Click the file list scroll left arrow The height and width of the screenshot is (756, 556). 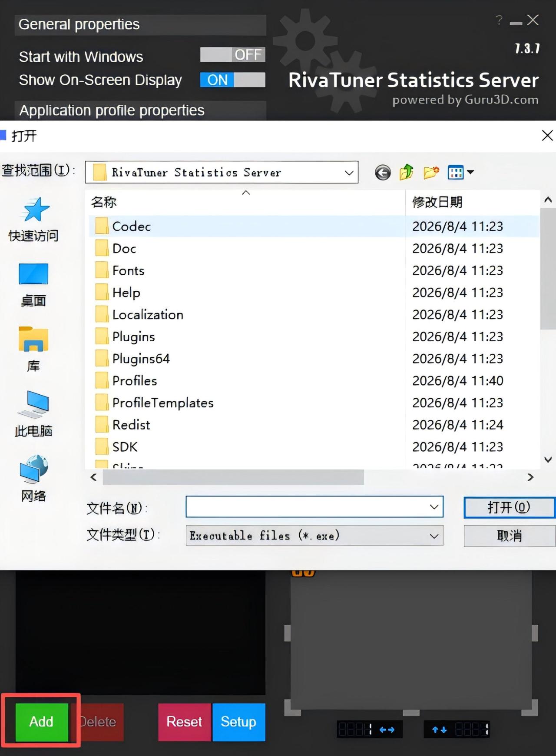93,477
